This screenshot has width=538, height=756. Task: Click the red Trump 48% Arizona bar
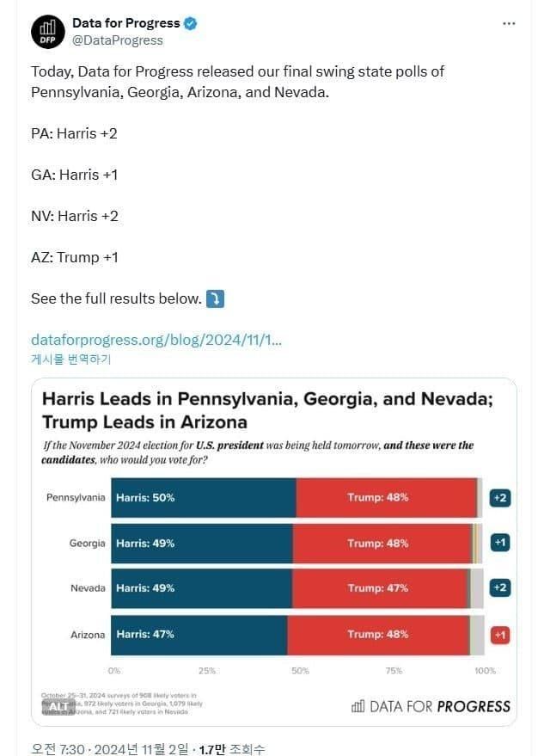point(378,635)
